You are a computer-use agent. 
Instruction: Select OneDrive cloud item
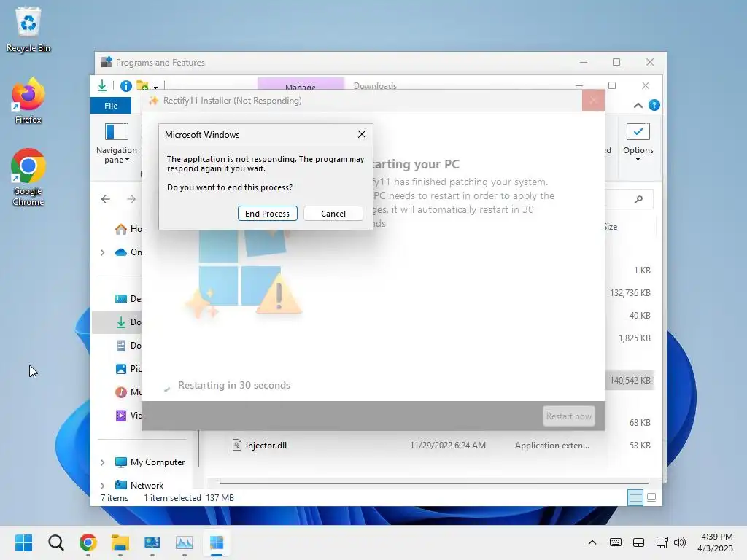[128, 252]
